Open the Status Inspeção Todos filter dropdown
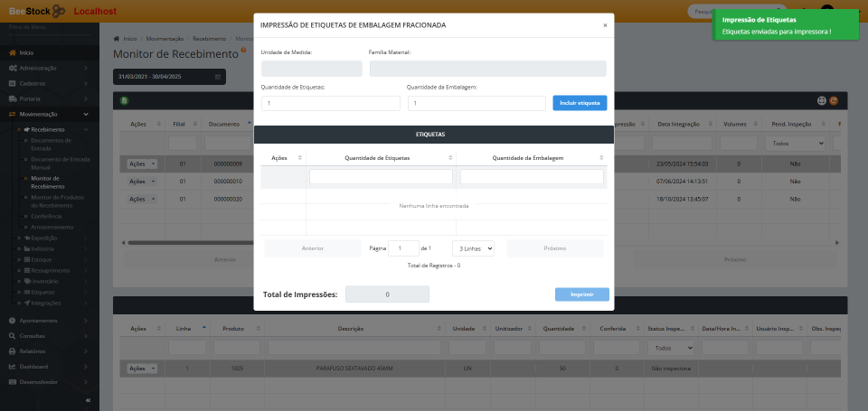 (673, 348)
